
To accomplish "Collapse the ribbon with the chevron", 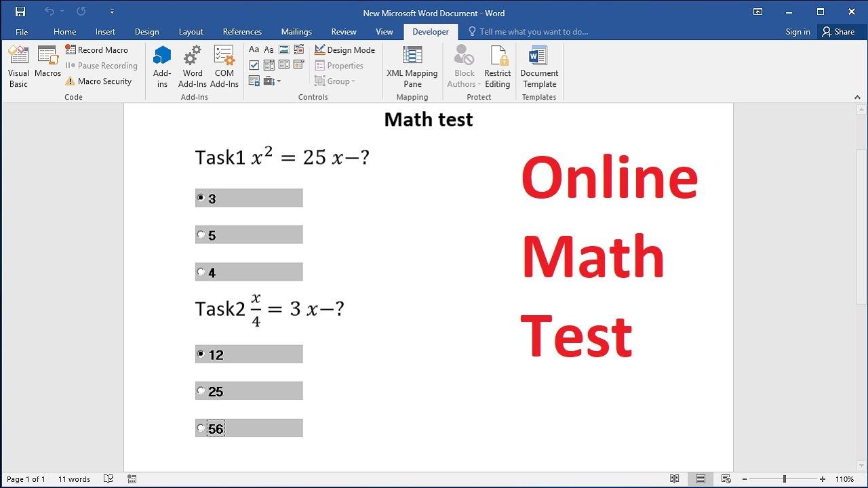I will coord(857,98).
